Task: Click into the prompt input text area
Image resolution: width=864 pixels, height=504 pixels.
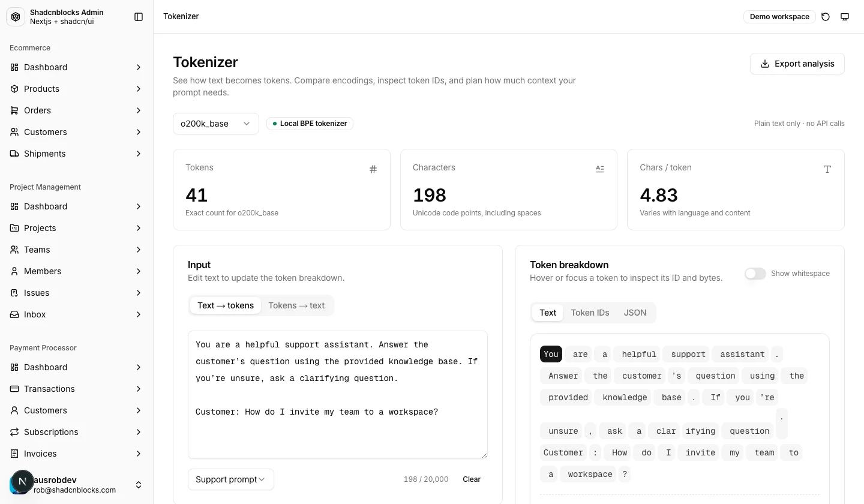Action: coord(338,395)
